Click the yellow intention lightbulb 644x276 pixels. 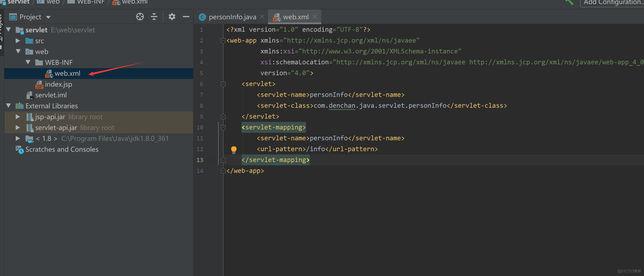234,150
